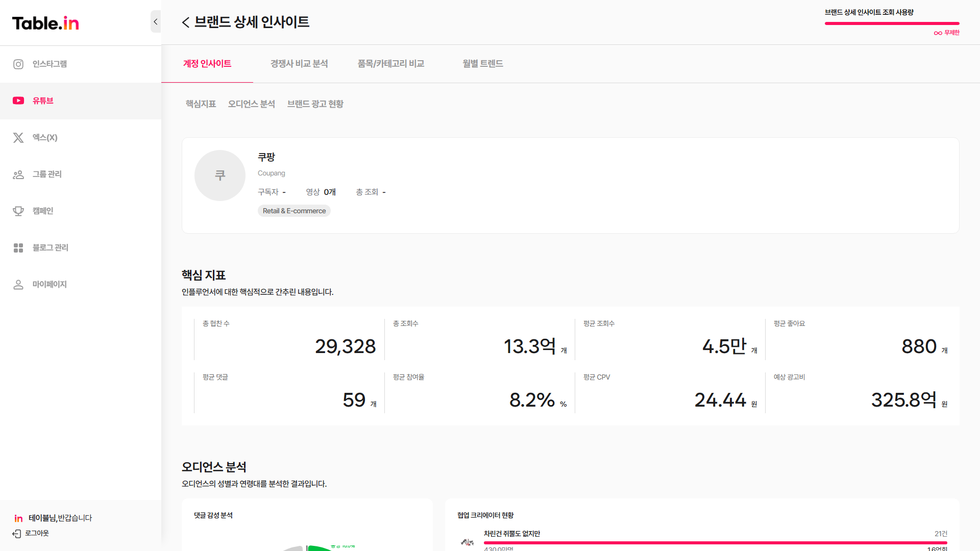Open the 품목/카테고리 비교 tab
This screenshot has height=551, width=980.
391,64
